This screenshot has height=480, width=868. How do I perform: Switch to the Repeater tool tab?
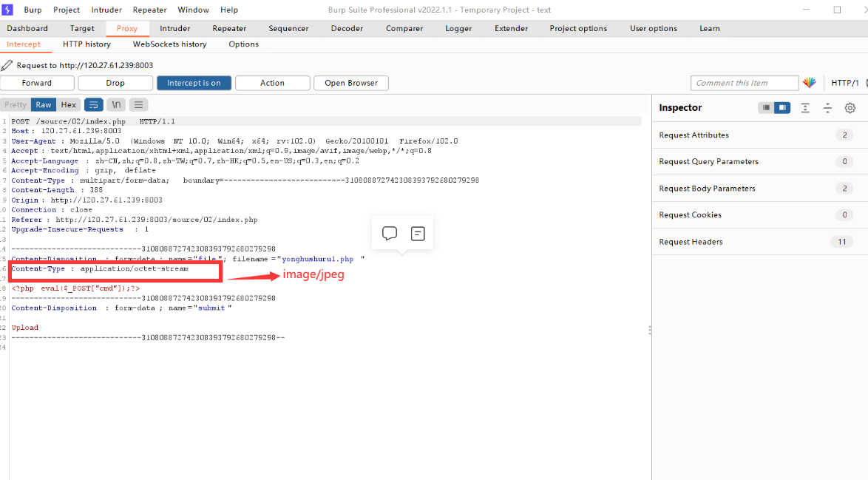(x=229, y=28)
